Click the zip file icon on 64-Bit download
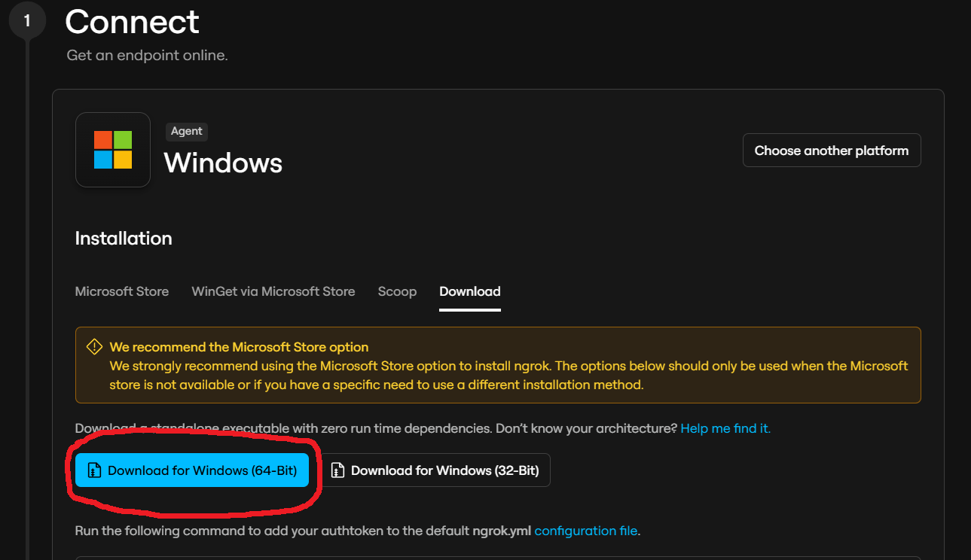The width and height of the screenshot is (971, 560). point(94,470)
